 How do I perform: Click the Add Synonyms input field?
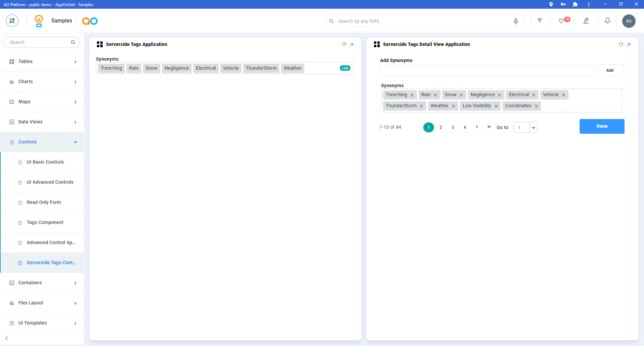(x=486, y=71)
